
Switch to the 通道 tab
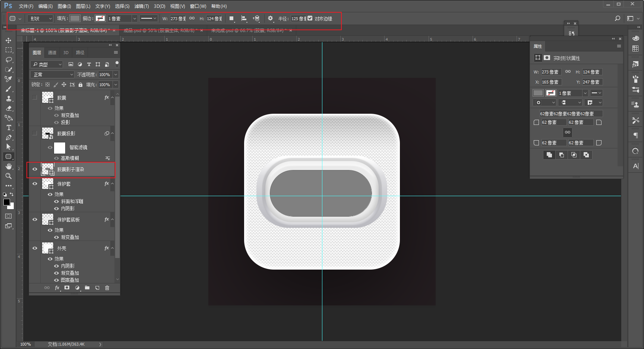[52, 53]
